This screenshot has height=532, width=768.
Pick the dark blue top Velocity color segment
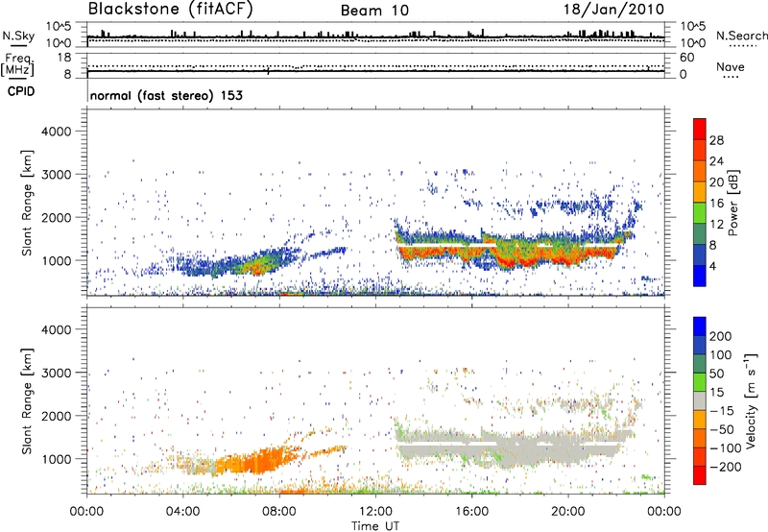[700, 326]
